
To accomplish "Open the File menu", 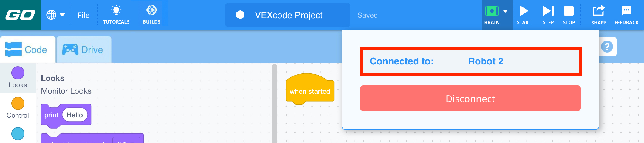I will (x=83, y=15).
